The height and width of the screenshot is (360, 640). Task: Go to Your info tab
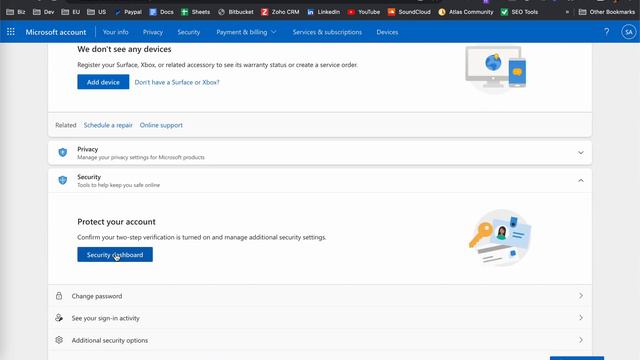tap(116, 32)
